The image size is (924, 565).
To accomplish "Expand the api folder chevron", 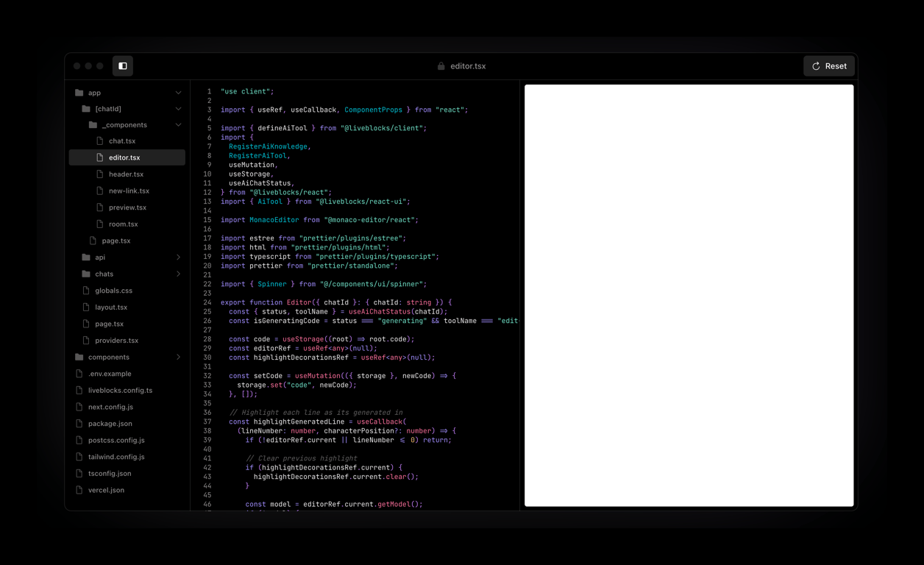I will (x=178, y=257).
